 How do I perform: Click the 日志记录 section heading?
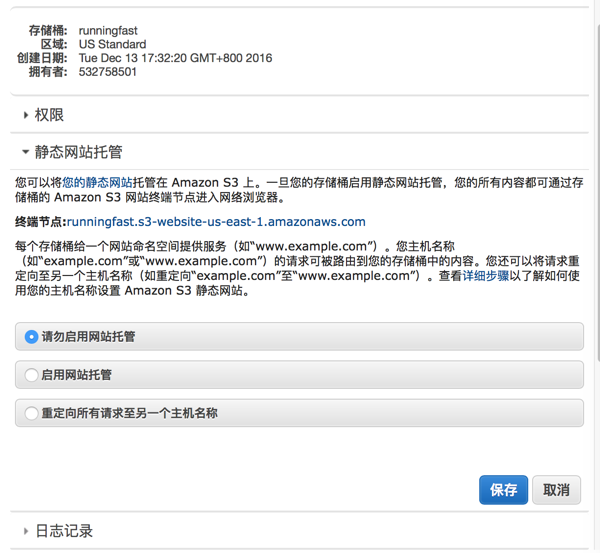[64, 531]
